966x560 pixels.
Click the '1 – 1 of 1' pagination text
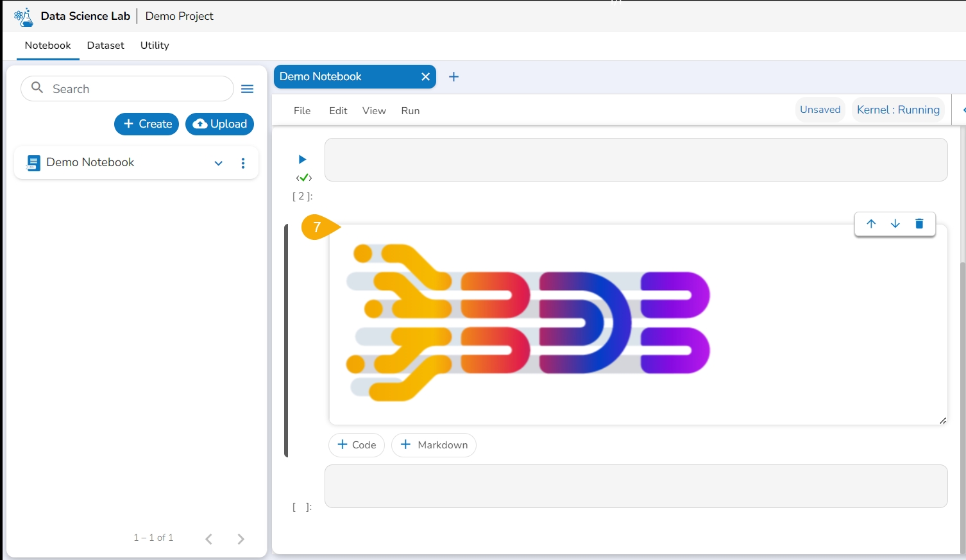click(x=153, y=538)
